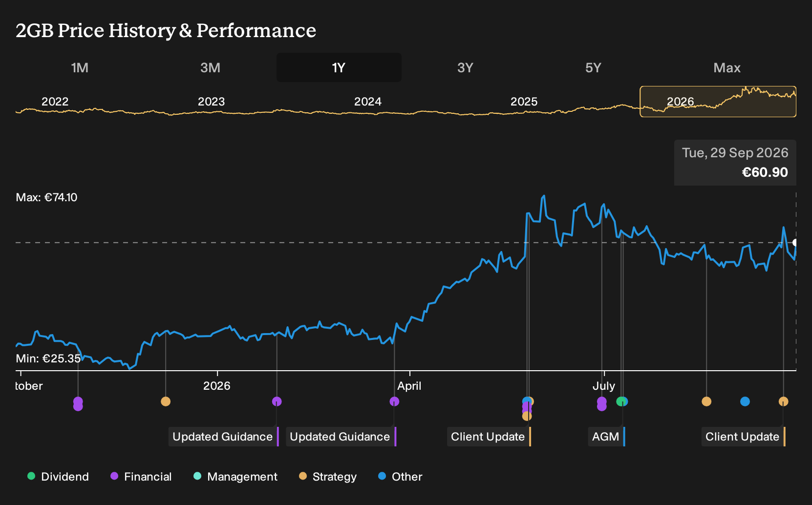The height and width of the screenshot is (505, 812).
Task: Toggle the Financial events legend item
Action: 141,476
